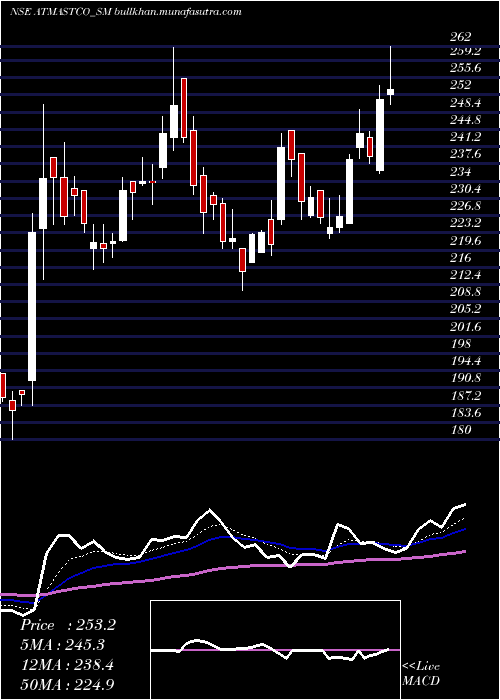
Task: Click the 223.2 price axis label
Action: (466, 224)
